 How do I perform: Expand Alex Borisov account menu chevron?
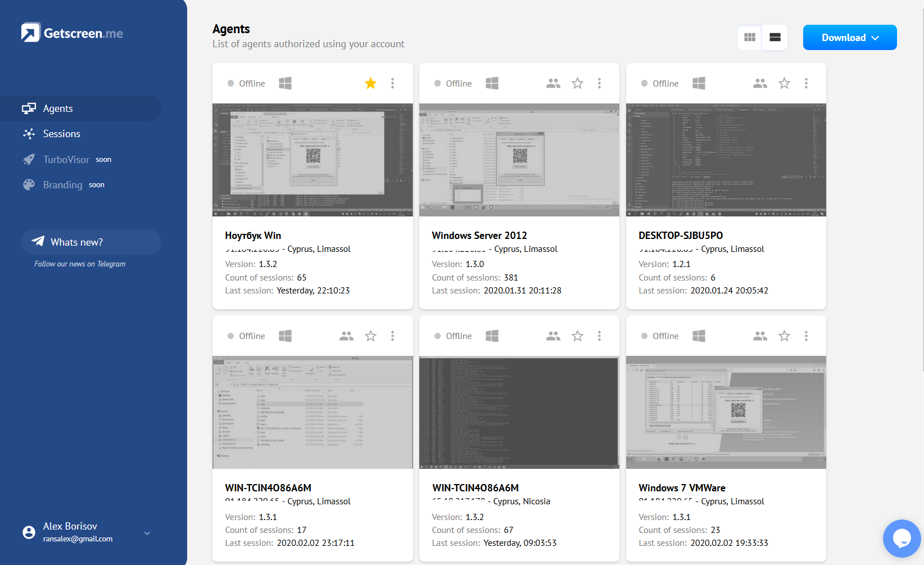tap(147, 533)
